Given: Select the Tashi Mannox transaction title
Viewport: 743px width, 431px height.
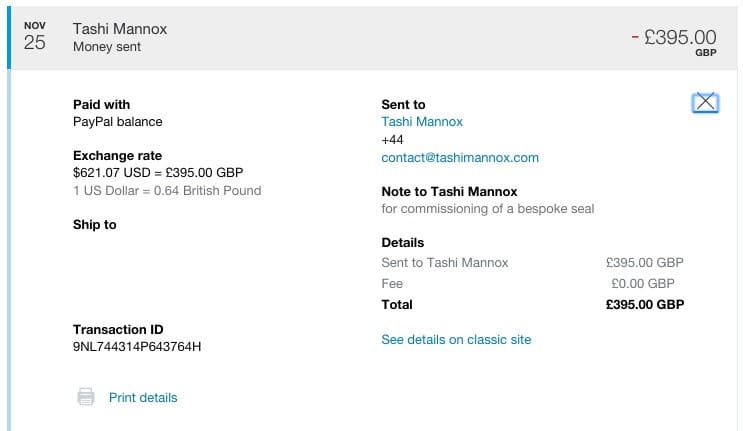Looking at the screenshot, I should [120, 29].
